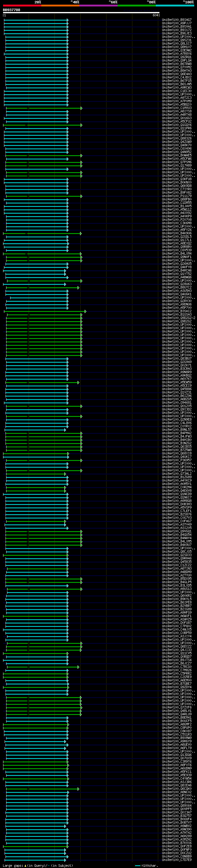Image resolution: width=197 pixels, height=868 pixels.
Task: Select hit label UniRef100_B7KVX6
Action: point(177,843)
